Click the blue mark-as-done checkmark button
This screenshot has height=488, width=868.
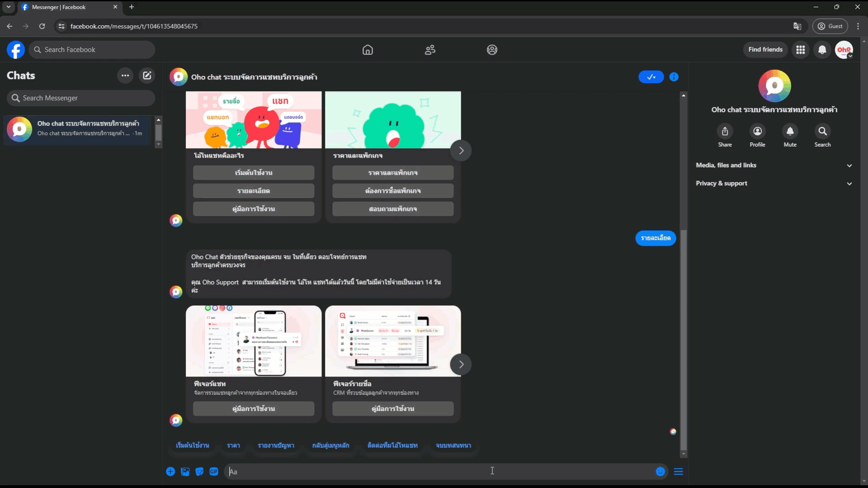[x=651, y=77]
